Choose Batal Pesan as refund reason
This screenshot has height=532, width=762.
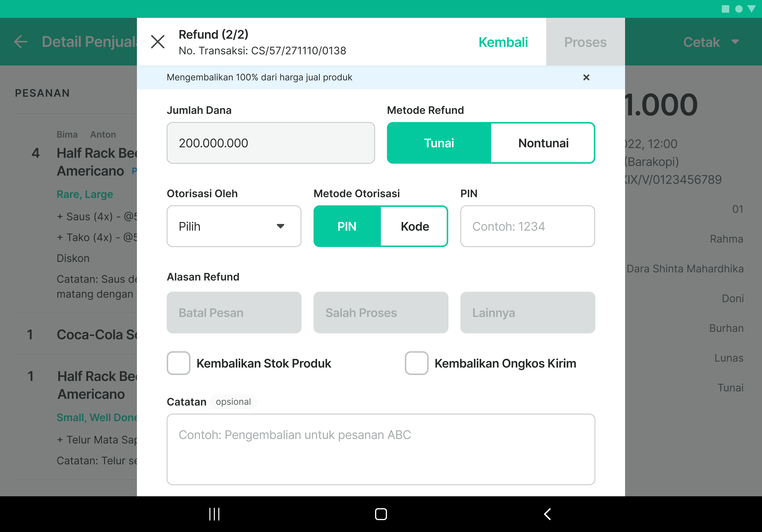[234, 312]
